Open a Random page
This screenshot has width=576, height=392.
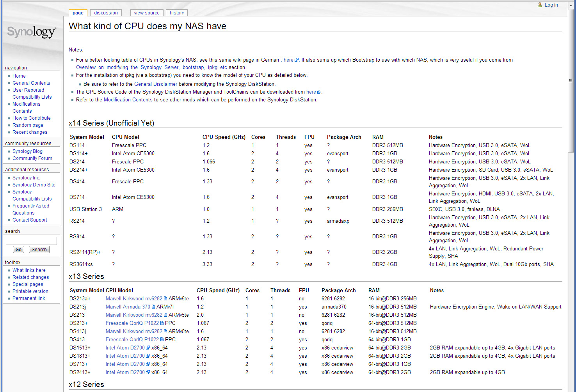point(28,125)
